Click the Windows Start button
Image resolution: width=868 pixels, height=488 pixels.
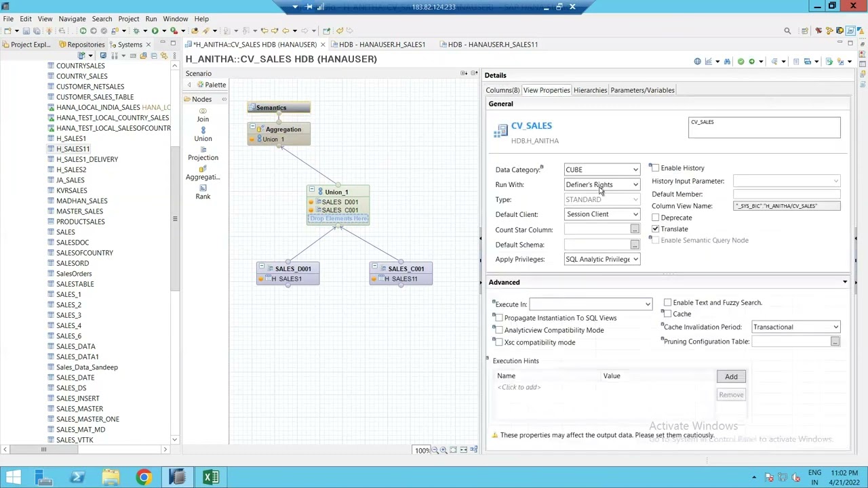[x=13, y=477]
